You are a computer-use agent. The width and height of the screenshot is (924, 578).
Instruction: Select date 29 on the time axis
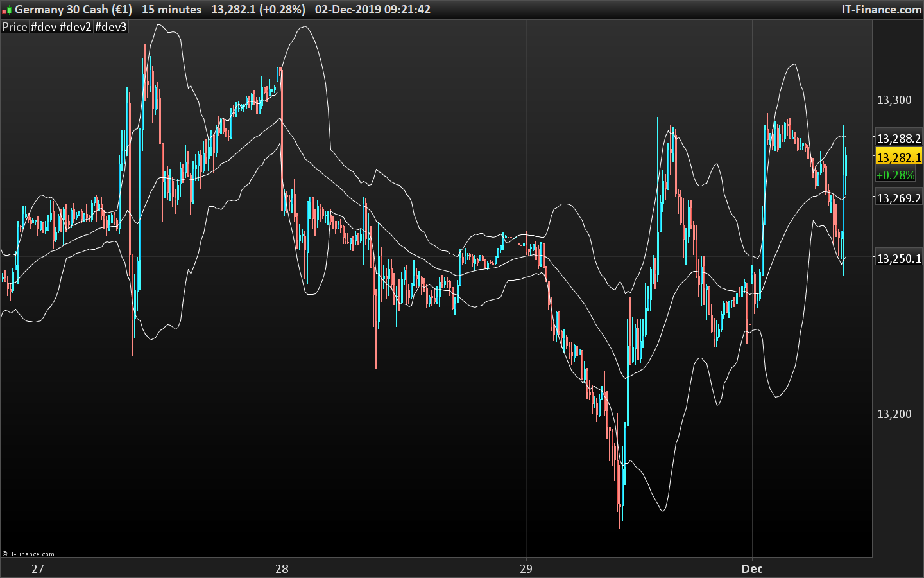[x=526, y=568]
